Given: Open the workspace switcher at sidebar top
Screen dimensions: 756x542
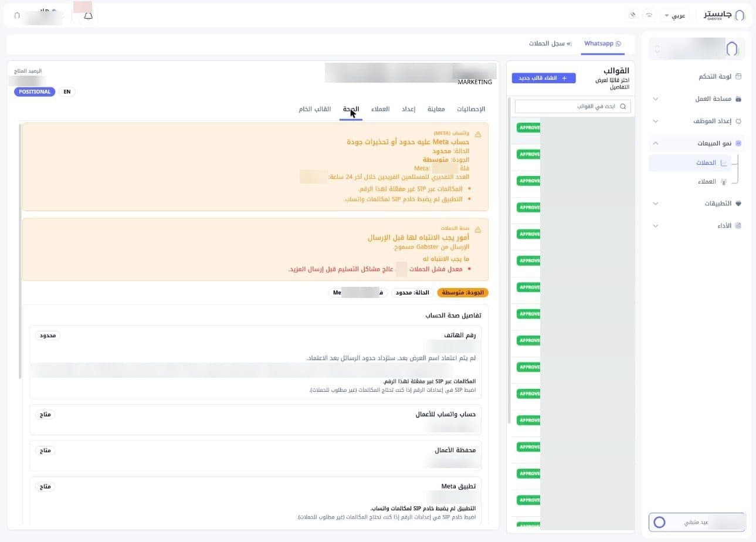Looking at the screenshot, I should point(697,49).
